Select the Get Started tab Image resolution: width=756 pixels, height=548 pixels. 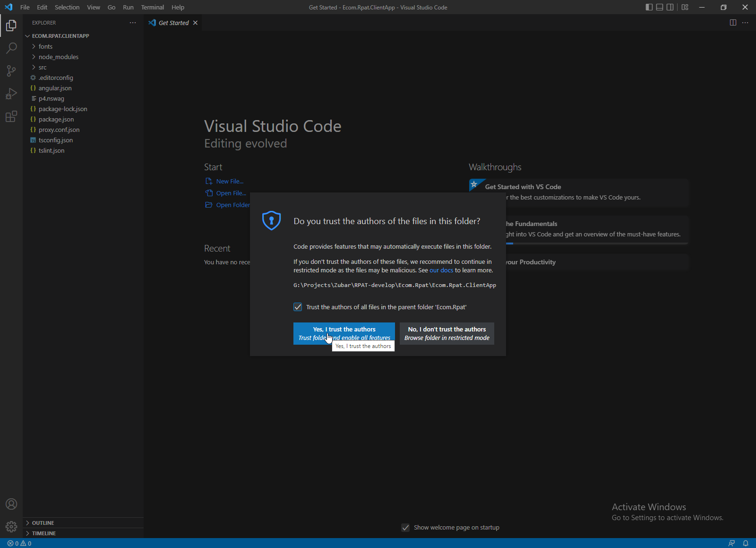pos(173,23)
